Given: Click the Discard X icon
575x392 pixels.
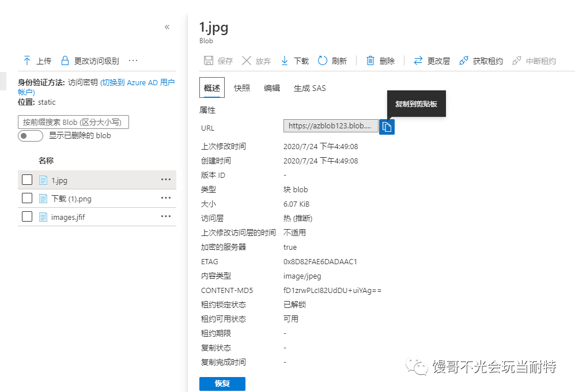Looking at the screenshot, I should coord(247,60).
